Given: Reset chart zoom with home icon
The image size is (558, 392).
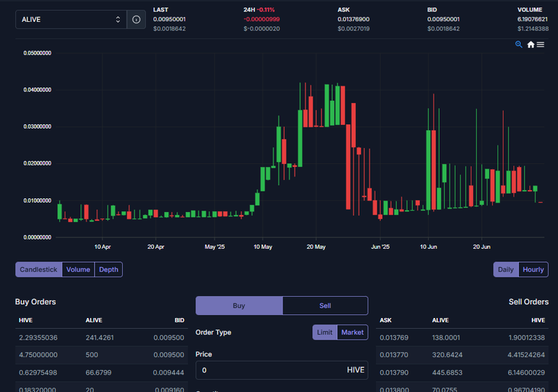Looking at the screenshot, I should pyautogui.click(x=530, y=44).
